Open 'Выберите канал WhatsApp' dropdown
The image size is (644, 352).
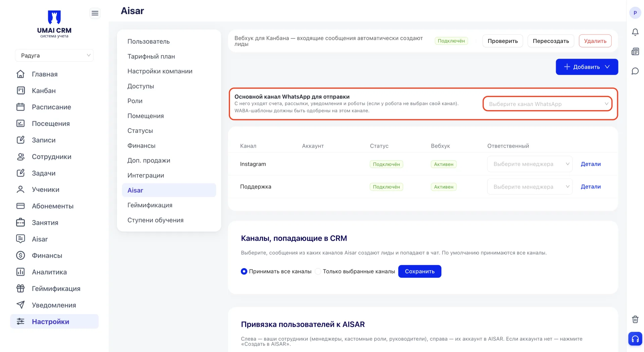click(547, 104)
